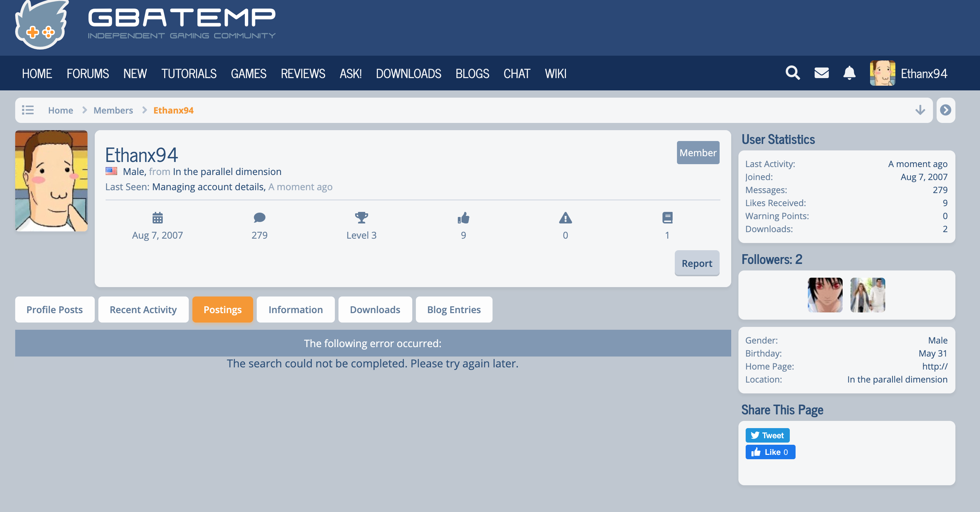The width and height of the screenshot is (980, 512).
Task: Click the thumbs-up likes icon
Action: (x=463, y=218)
